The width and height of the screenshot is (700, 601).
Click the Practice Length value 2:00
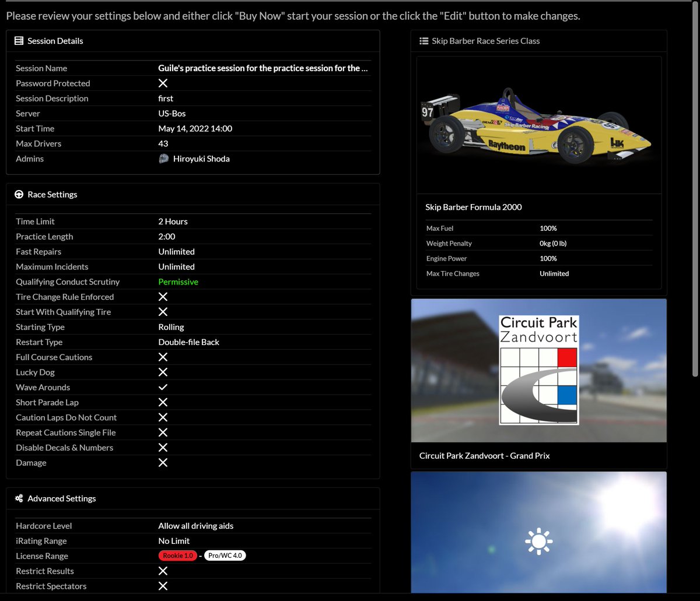pyautogui.click(x=167, y=237)
